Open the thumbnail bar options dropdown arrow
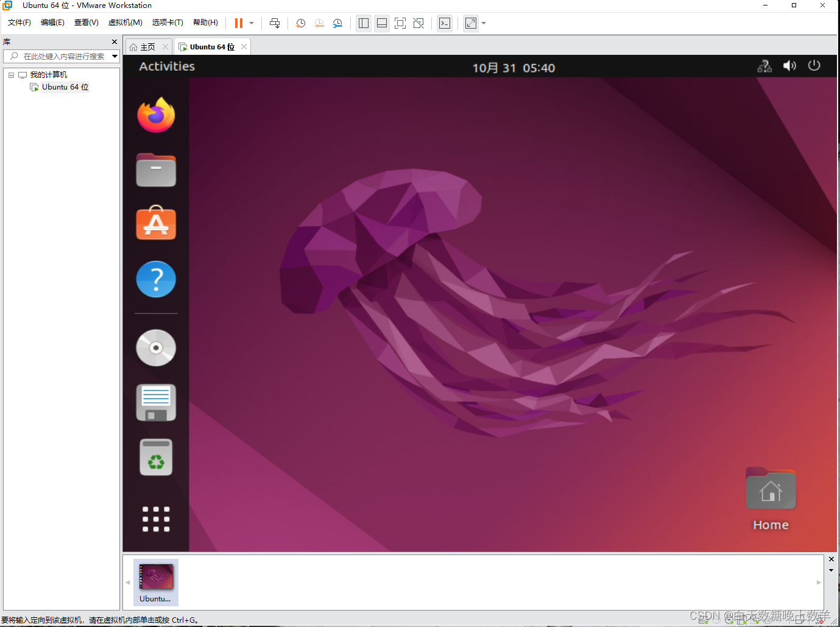Screen dimensions: 840x627 pos(831,570)
